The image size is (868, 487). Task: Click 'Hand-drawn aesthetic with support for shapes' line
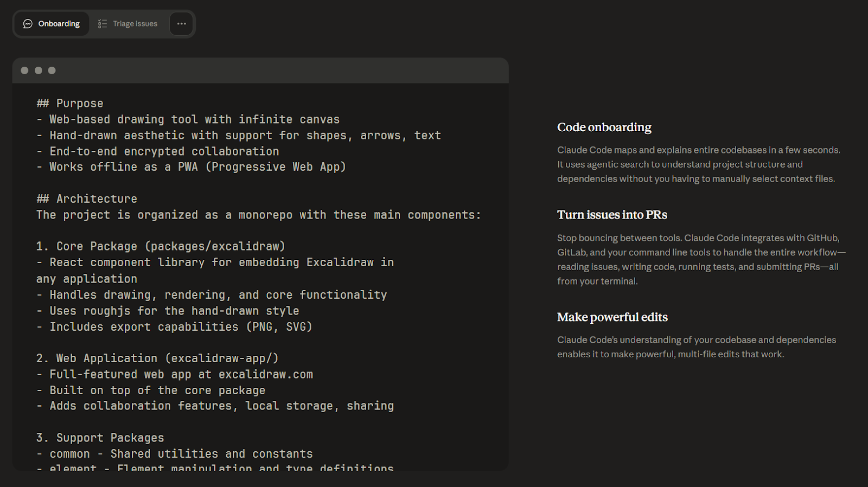tap(239, 136)
